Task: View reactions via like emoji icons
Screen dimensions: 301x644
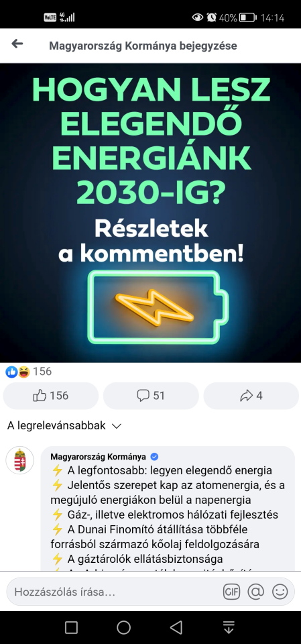Action: [x=17, y=372]
